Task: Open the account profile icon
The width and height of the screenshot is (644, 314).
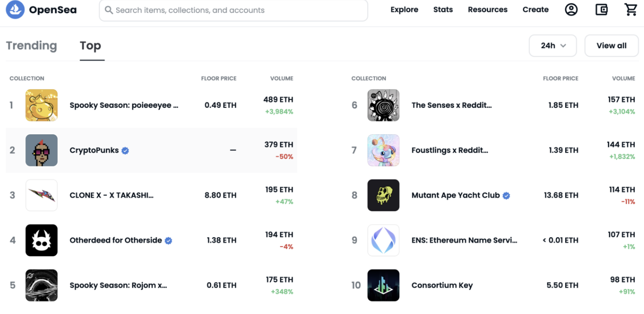Action: coord(571,9)
